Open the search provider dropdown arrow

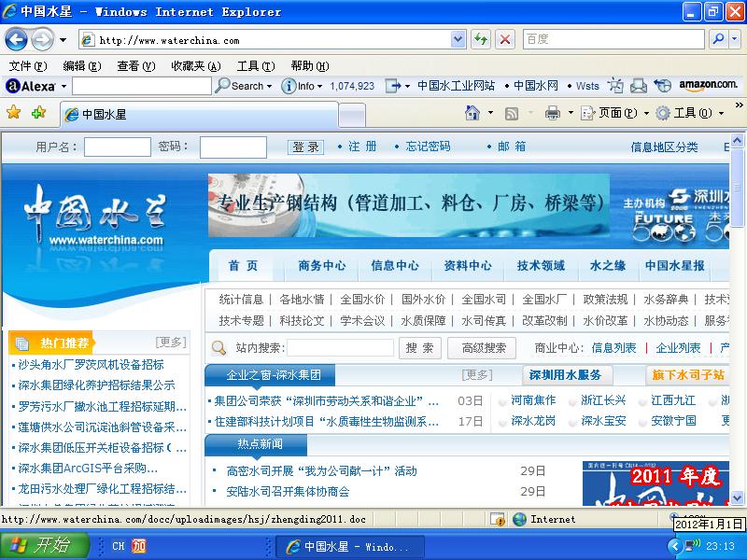pos(735,39)
